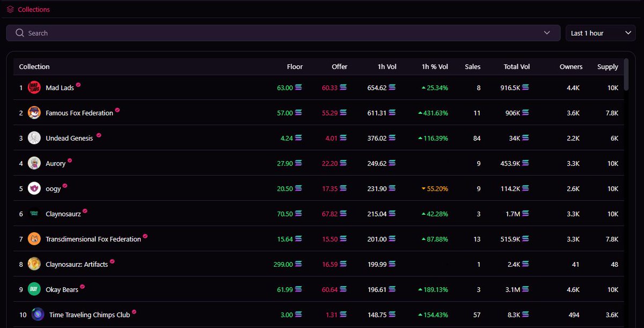The image size is (644, 328).
Task: Click Time Traveling Chimps Club owners 494
Action: [x=574, y=315]
